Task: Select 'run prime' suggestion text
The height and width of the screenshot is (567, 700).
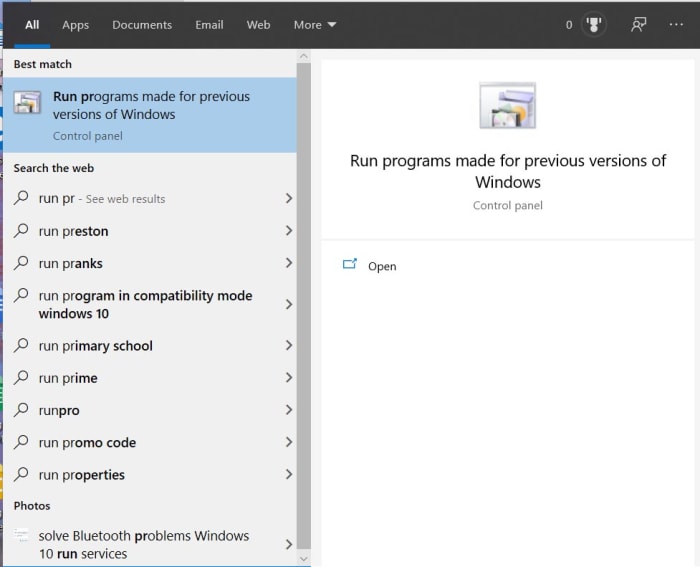Action: pyautogui.click(x=68, y=378)
